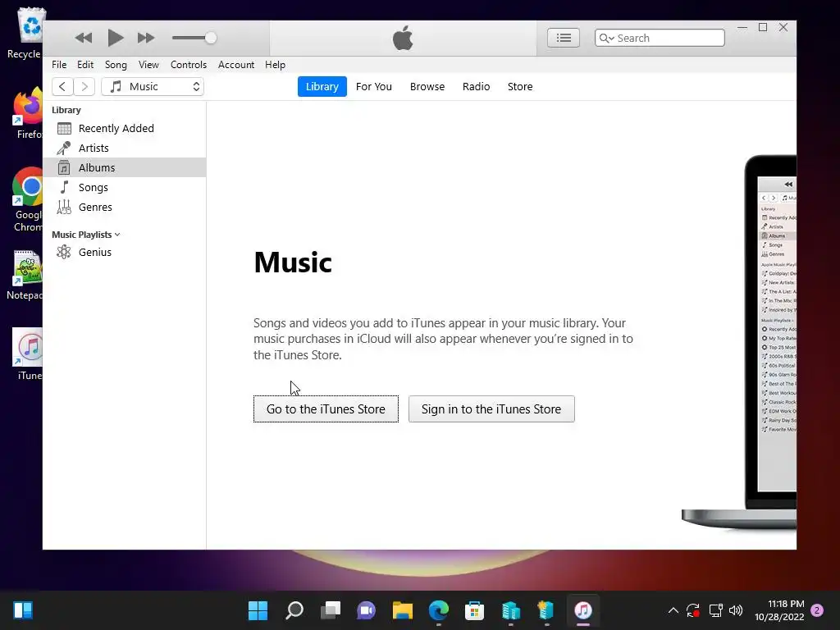Click the search magnifier dropdown icon

(x=606, y=38)
